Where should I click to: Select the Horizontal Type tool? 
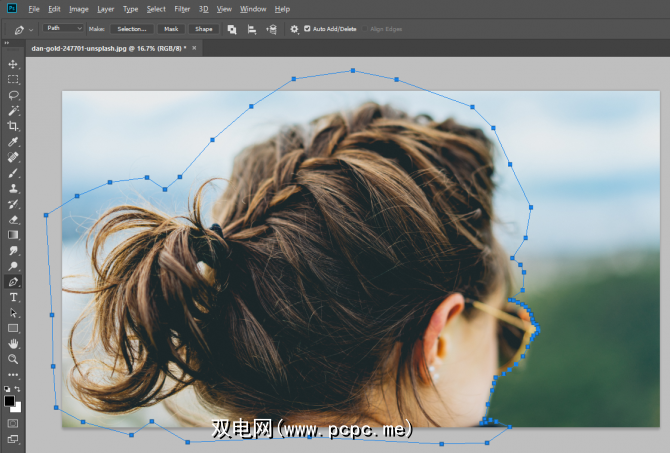pyautogui.click(x=13, y=297)
